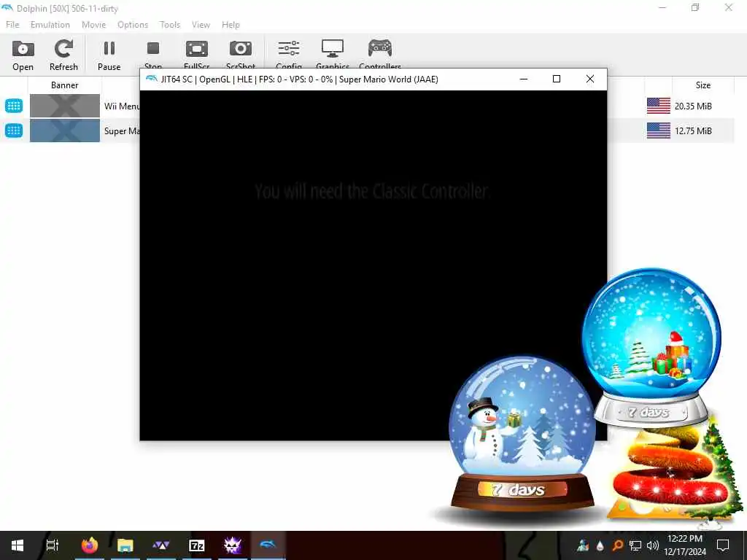This screenshot has height=560, width=747.
Task: Open the Options menu
Action: click(133, 25)
